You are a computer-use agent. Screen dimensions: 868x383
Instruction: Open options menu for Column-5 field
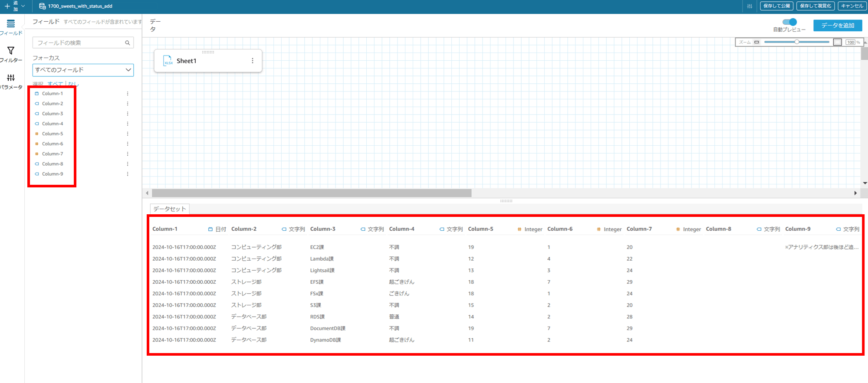pos(128,134)
